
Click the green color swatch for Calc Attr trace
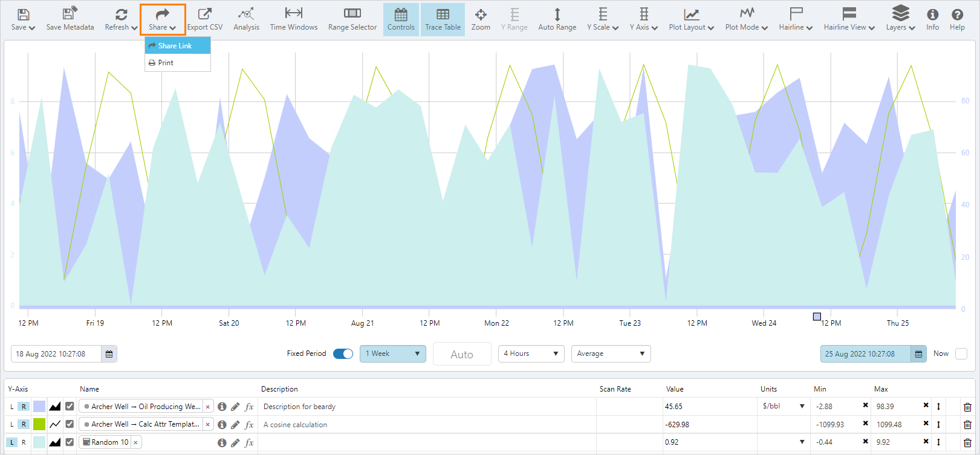[x=39, y=424]
